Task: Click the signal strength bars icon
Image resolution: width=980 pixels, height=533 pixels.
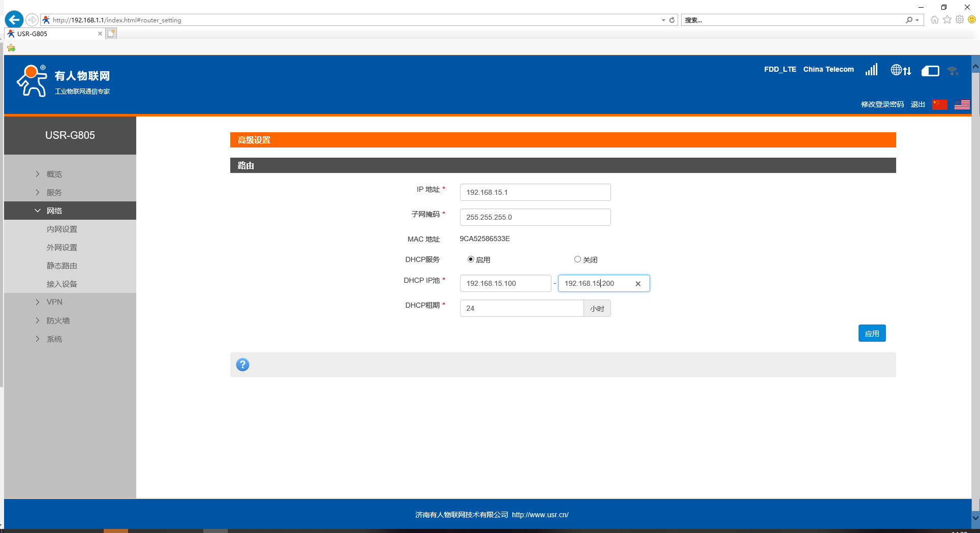Action: [x=871, y=70]
